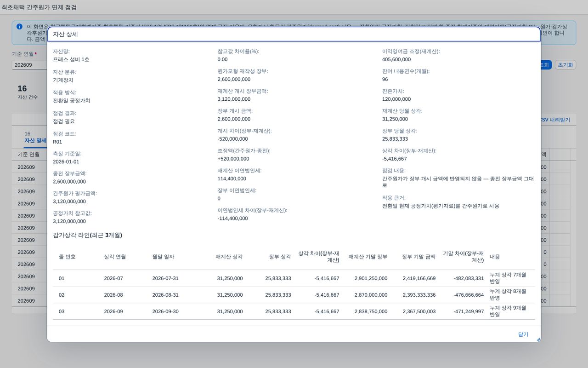The width and height of the screenshot is (588, 368).
Task: Click the 전환일 공정가치 method value
Action: [x=72, y=101]
